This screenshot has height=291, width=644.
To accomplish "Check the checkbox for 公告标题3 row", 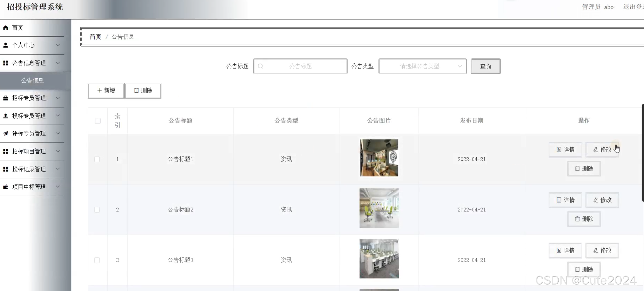I will coord(97,260).
